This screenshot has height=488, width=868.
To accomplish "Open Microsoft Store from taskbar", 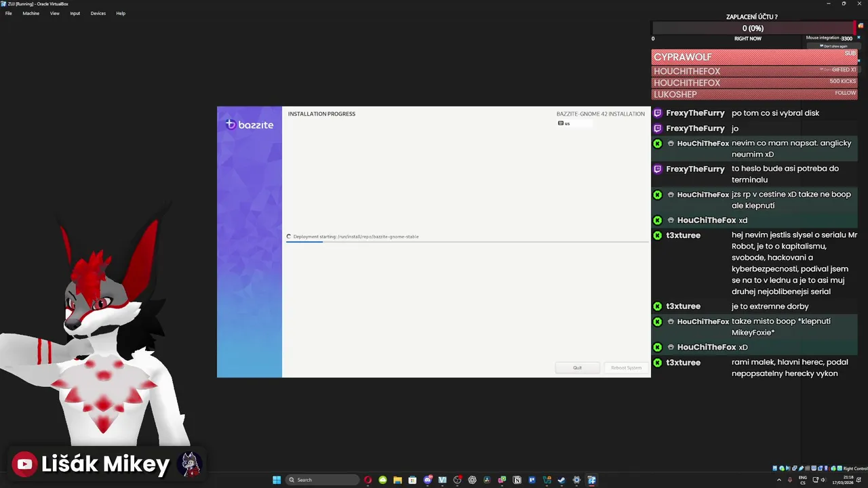I will 412,480.
